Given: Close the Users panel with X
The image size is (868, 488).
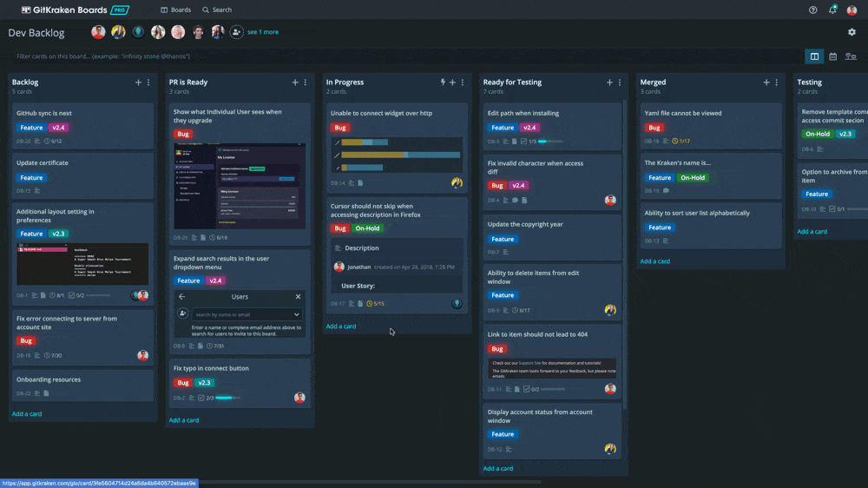Looking at the screenshot, I should (x=298, y=297).
